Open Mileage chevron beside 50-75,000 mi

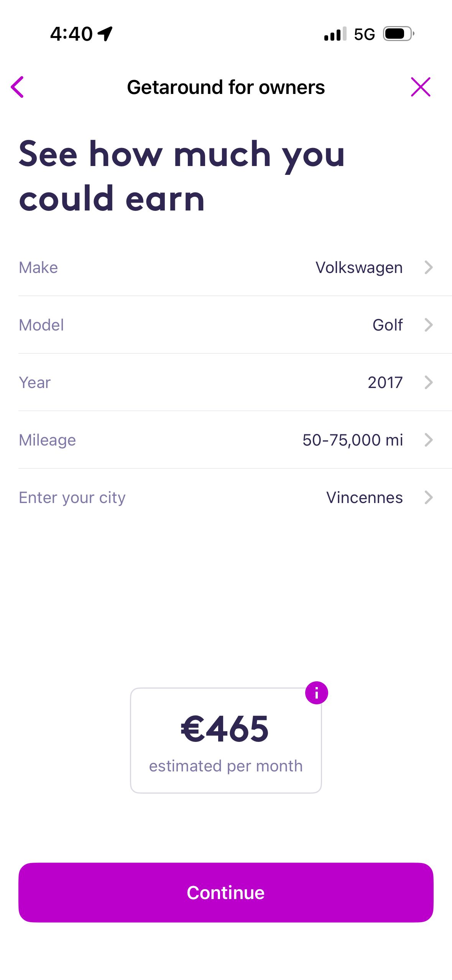429,440
